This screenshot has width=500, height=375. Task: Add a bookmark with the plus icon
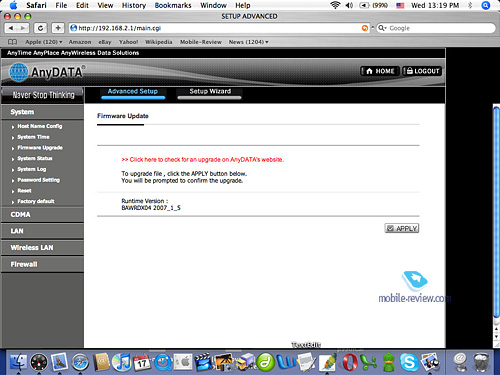click(x=58, y=28)
